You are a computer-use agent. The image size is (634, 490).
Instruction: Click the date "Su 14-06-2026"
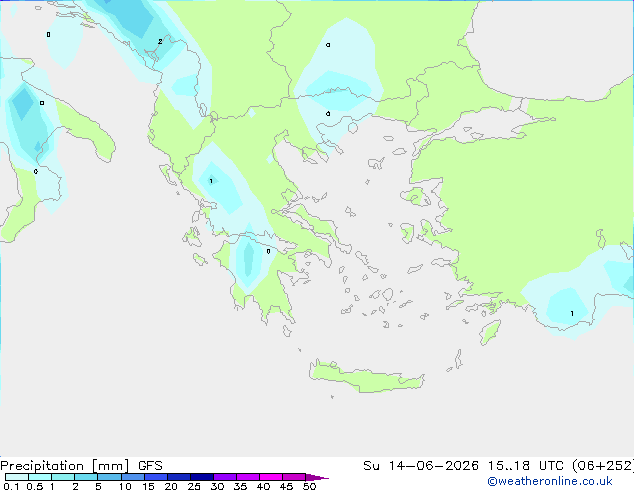[x=421, y=466]
